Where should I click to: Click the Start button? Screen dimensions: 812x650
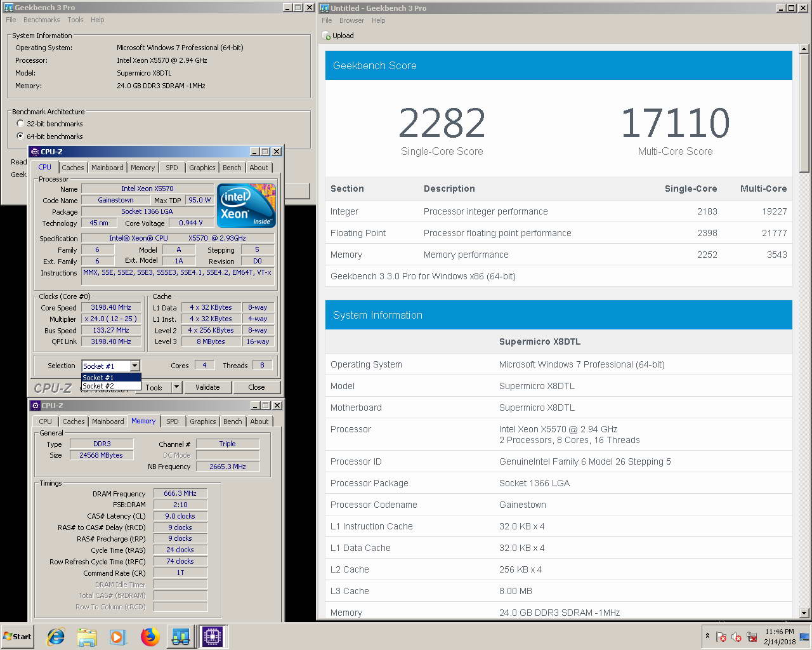click(x=17, y=637)
